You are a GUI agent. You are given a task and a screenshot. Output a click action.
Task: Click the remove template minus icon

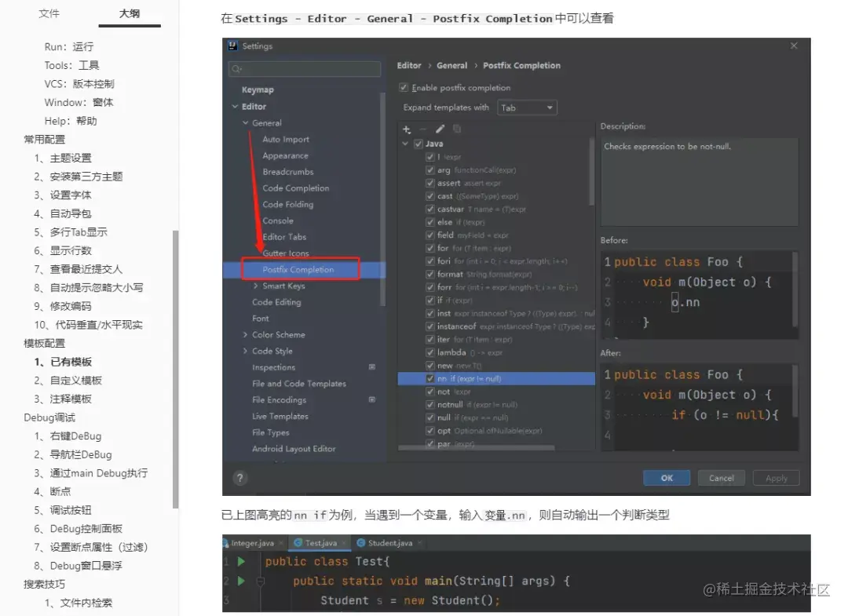tap(422, 127)
